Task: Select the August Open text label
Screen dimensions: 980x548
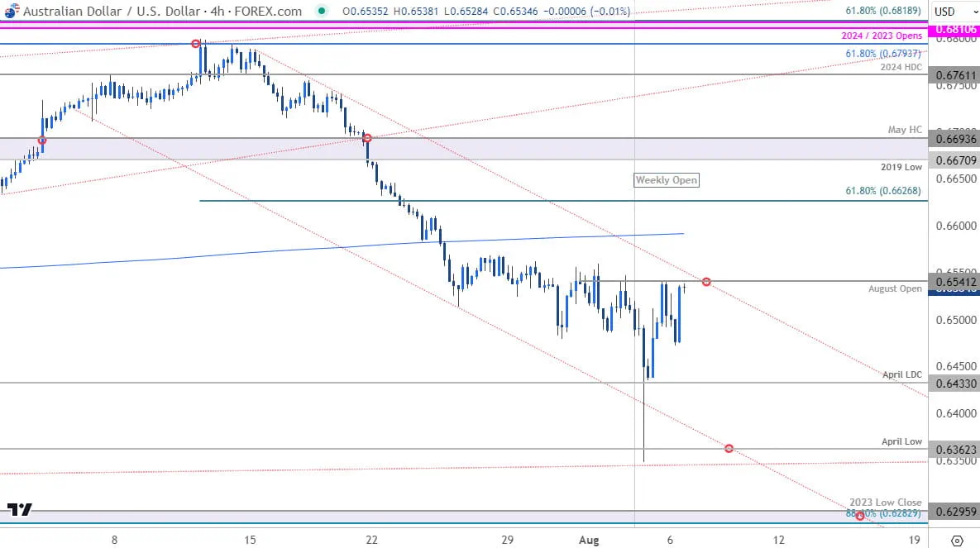Action: click(x=895, y=288)
